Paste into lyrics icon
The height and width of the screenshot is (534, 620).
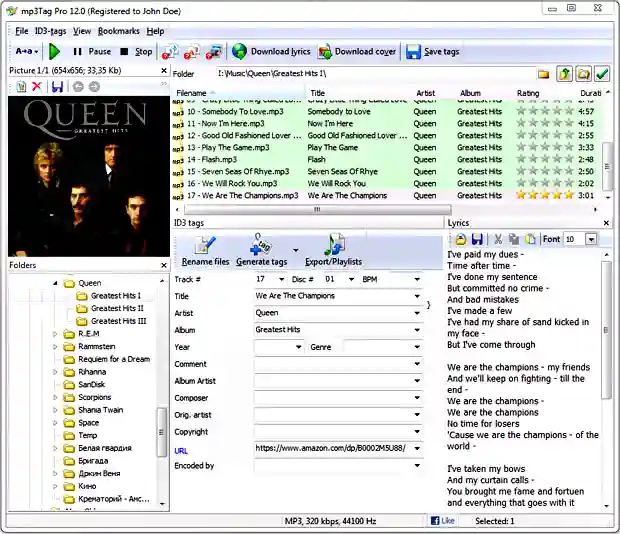pyautogui.click(x=530, y=239)
